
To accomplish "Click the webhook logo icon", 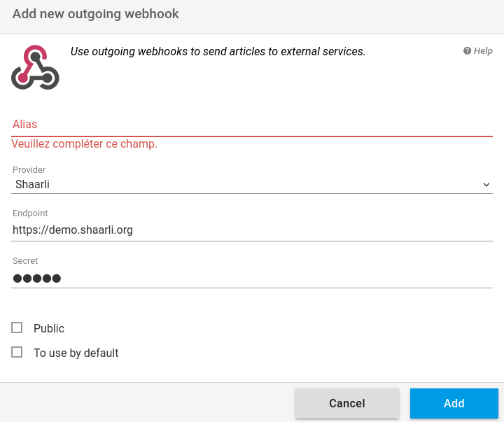I will click(35, 67).
